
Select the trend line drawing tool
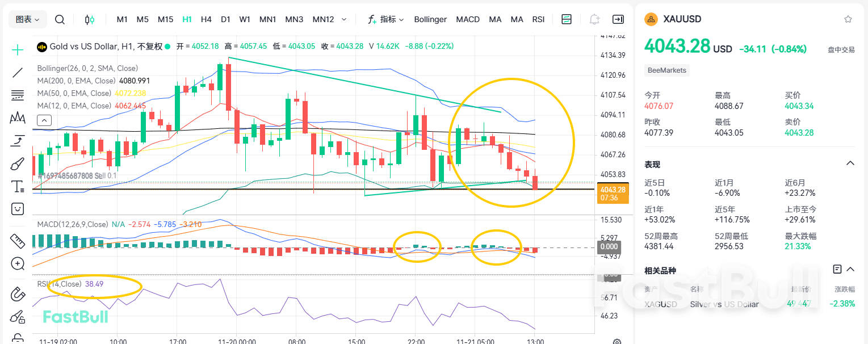point(18,72)
